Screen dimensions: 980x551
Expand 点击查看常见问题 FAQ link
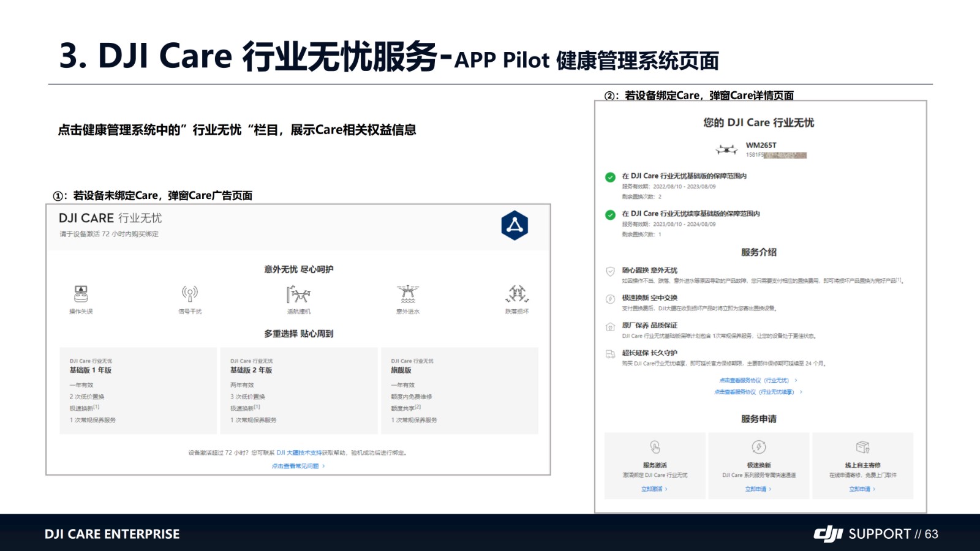click(x=298, y=466)
